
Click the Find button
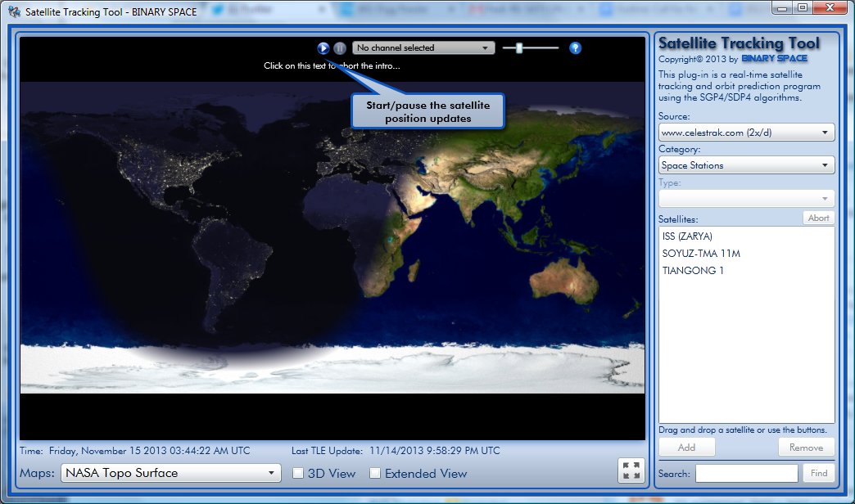point(819,473)
